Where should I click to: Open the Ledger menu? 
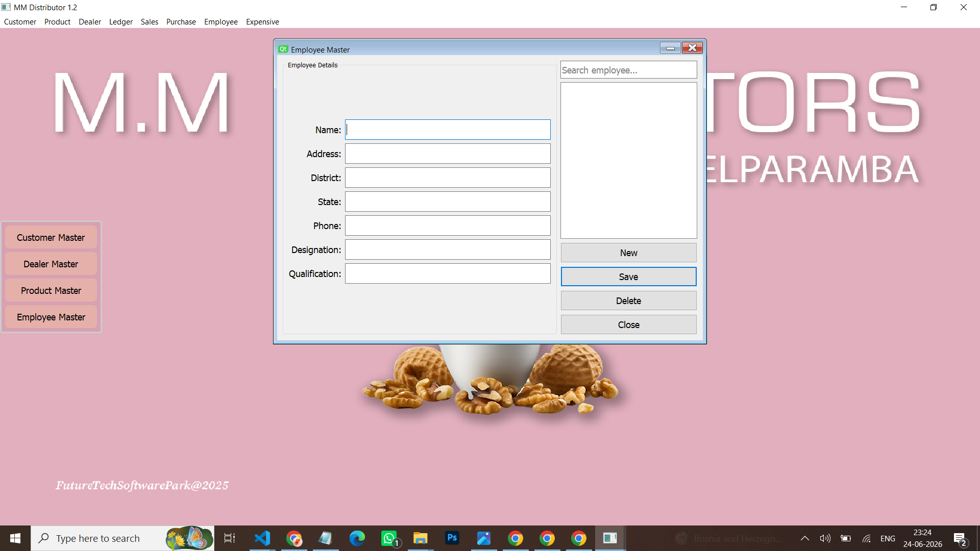(121, 22)
